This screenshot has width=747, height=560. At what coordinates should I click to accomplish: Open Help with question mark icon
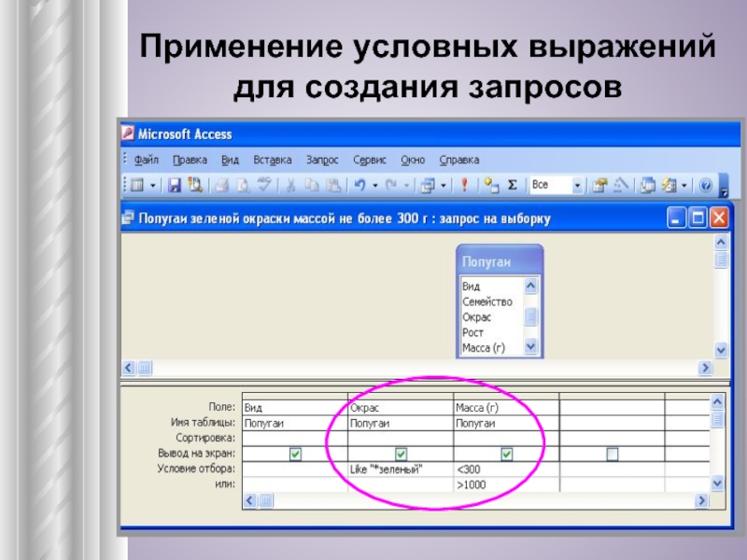click(x=706, y=186)
